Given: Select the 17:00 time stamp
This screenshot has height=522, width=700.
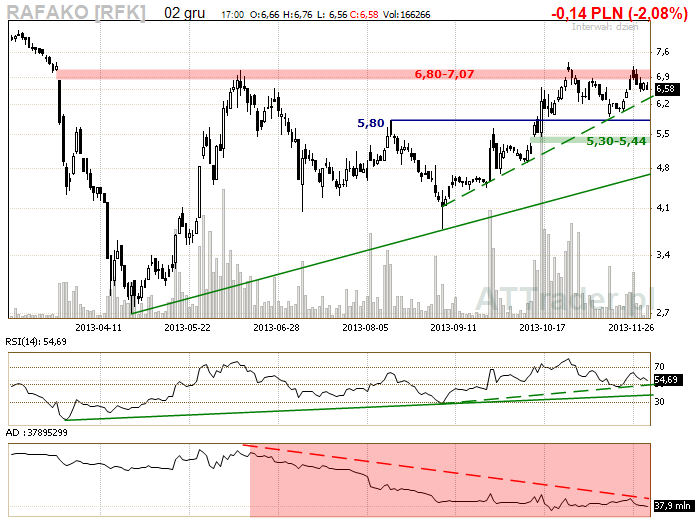Looking at the screenshot, I should coord(233,15).
